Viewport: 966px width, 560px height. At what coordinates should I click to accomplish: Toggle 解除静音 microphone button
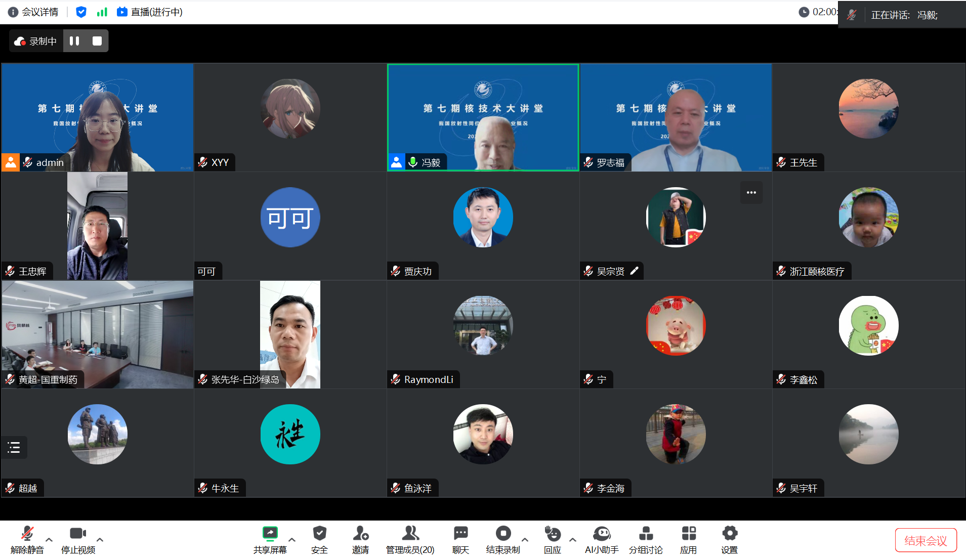(27, 539)
